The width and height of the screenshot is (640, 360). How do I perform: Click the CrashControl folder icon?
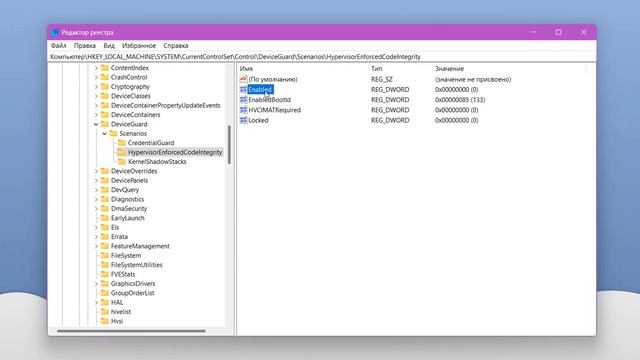pyautogui.click(x=105, y=77)
